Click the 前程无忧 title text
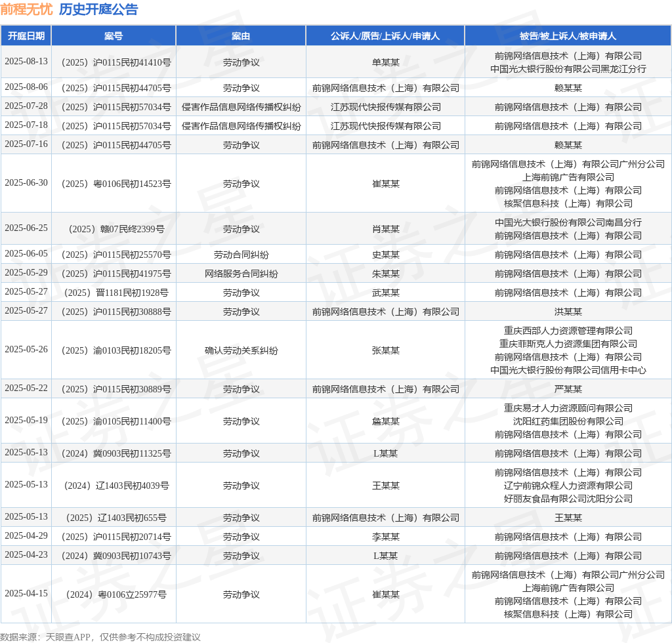The height and width of the screenshot is (643, 672). pyautogui.click(x=26, y=9)
